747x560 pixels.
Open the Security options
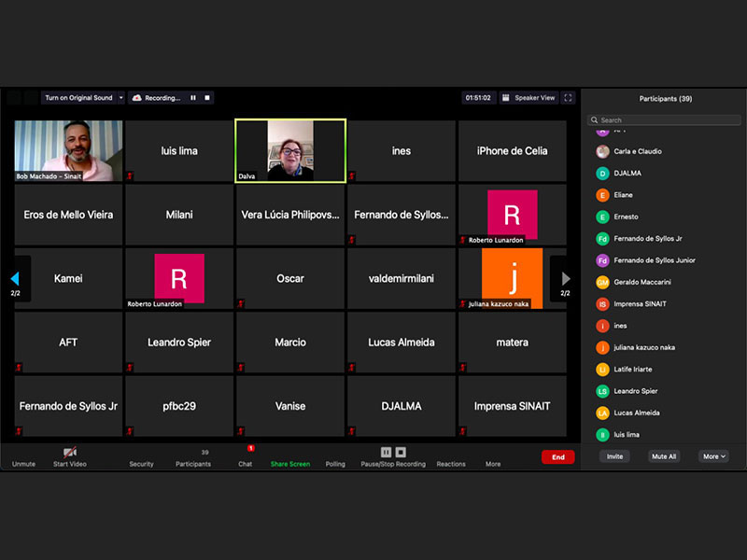tap(141, 456)
